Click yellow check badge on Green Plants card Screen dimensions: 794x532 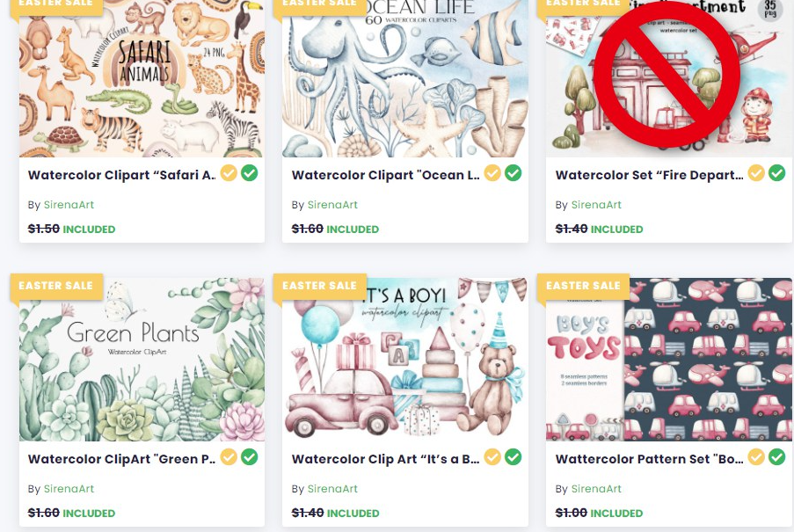coord(229,457)
